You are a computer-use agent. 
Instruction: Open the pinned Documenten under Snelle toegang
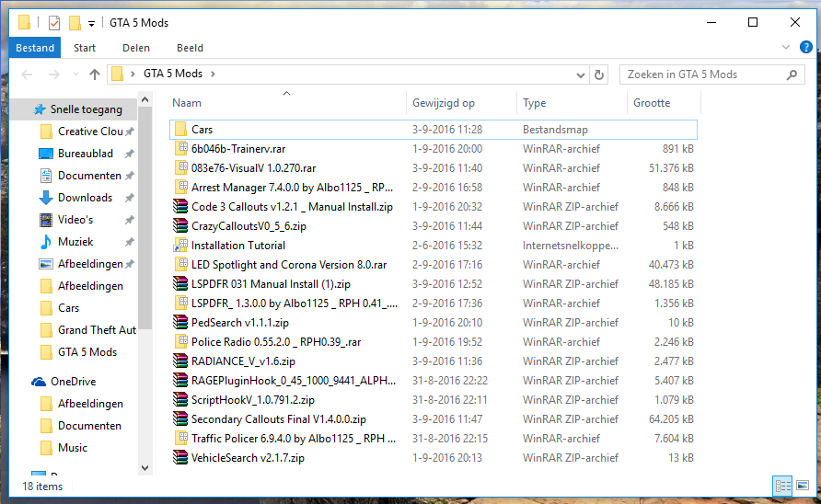pos(89,176)
